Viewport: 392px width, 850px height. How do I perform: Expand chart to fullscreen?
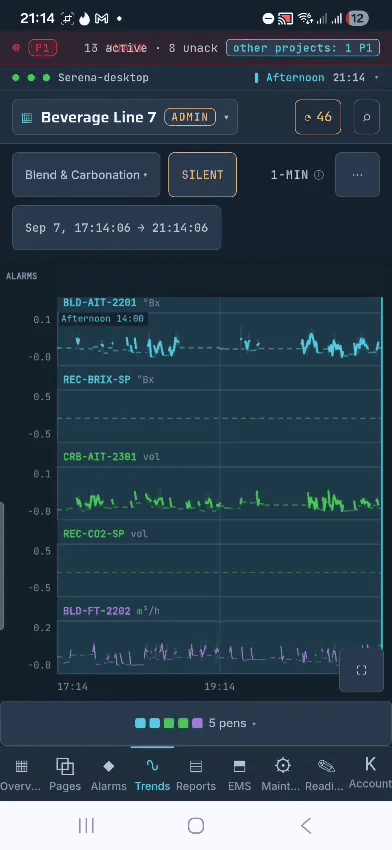[x=362, y=671]
